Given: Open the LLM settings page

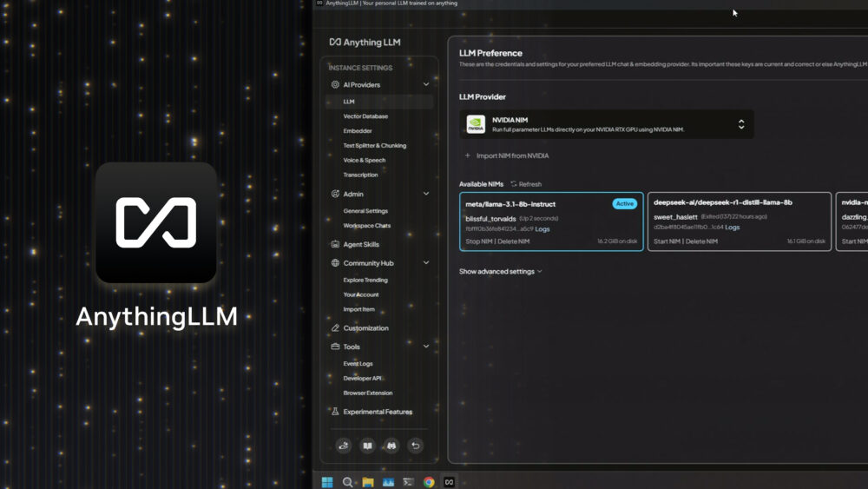Looking at the screenshot, I should (379, 102).
